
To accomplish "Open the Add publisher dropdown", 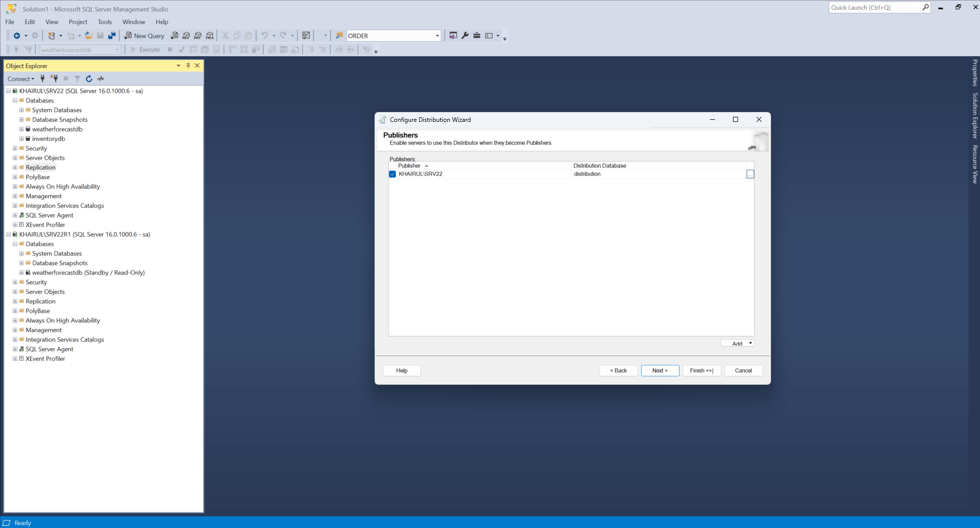I will (x=750, y=343).
